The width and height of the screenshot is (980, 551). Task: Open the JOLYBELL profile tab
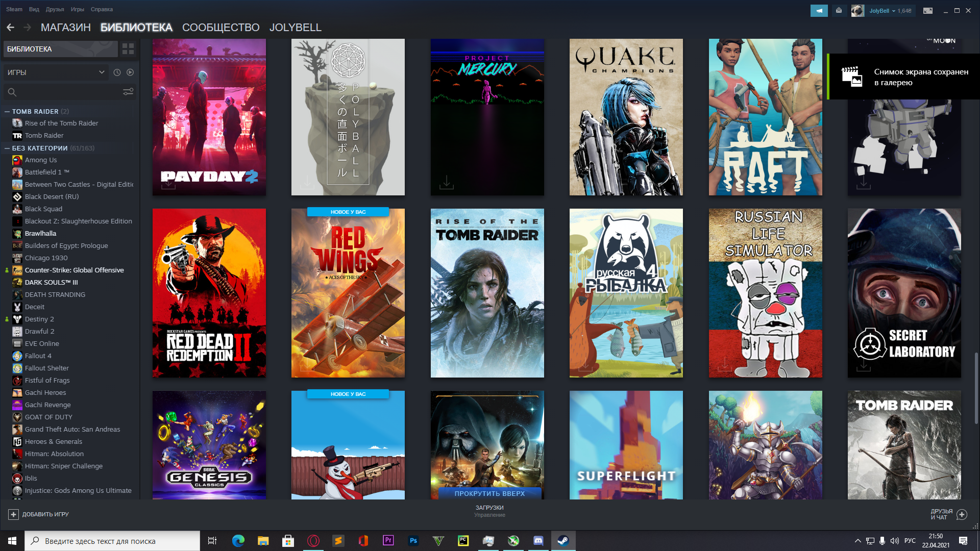point(296,28)
